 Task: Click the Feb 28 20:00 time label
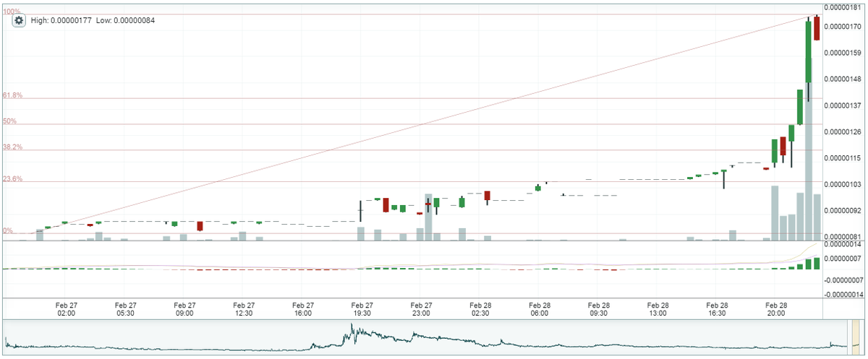[x=776, y=309]
